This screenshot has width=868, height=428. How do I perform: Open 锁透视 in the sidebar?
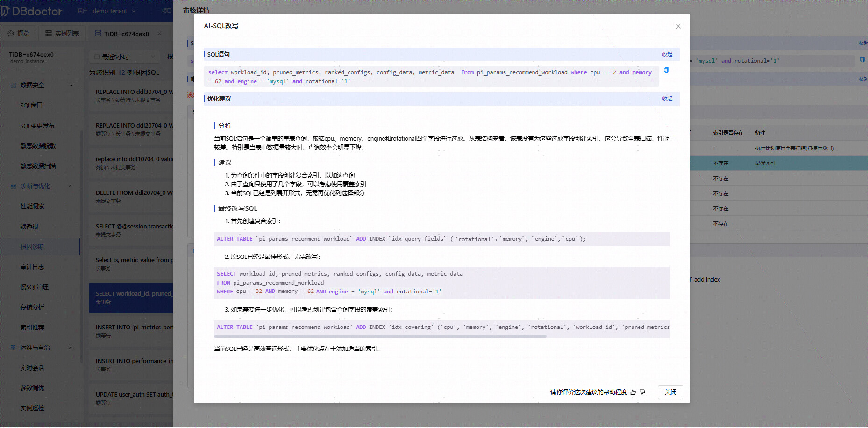point(29,227)
